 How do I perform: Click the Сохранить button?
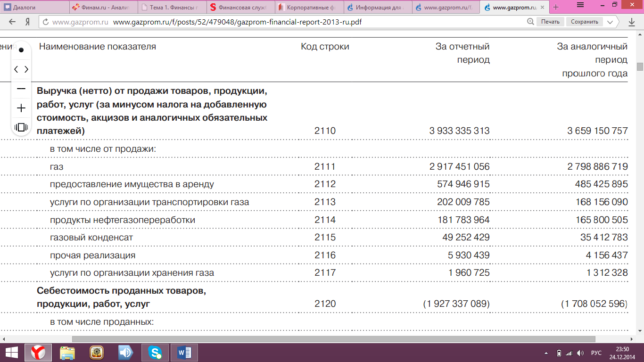pos(585,22)
